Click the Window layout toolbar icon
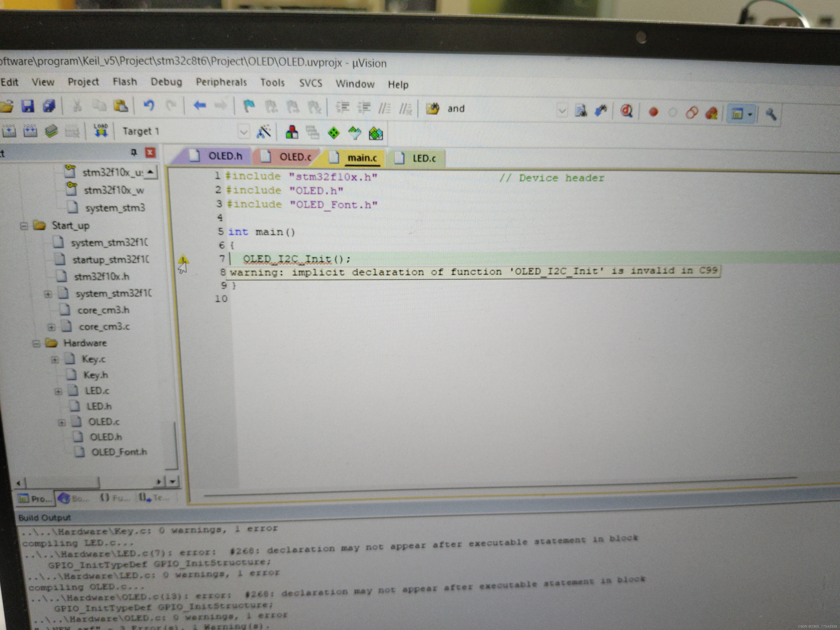This screenshot has width=840, height=630. [737, 114]
